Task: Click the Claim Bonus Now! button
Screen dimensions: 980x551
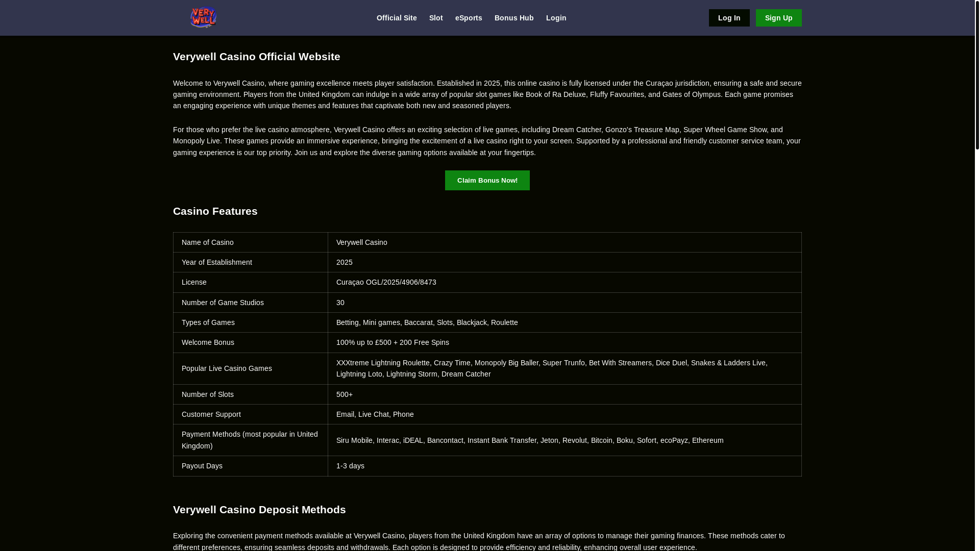Action: pyautogui.click(x=487, y=180)
